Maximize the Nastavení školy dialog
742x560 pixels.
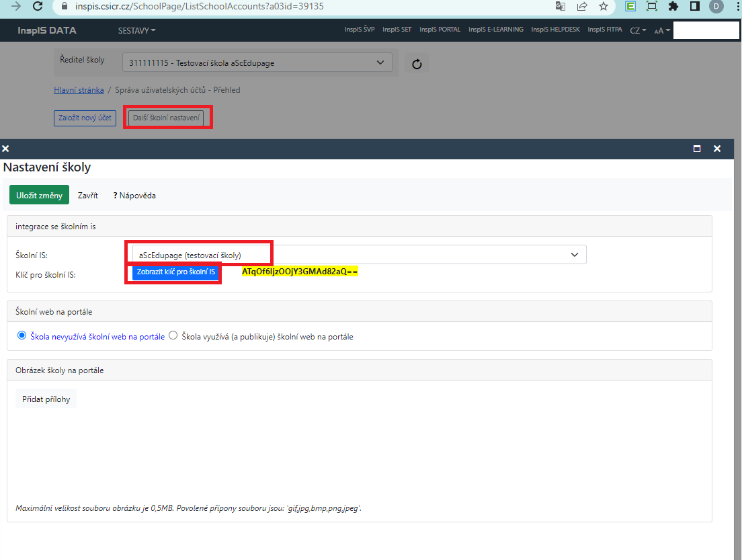click(x=697, y=149)
